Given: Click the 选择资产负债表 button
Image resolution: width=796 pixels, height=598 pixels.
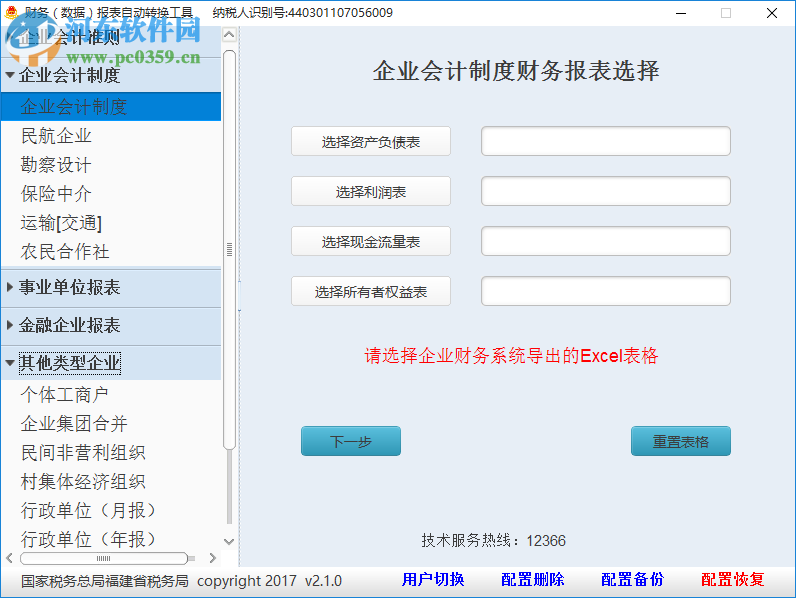Looking at the screenshot, I should click(371, 141).
